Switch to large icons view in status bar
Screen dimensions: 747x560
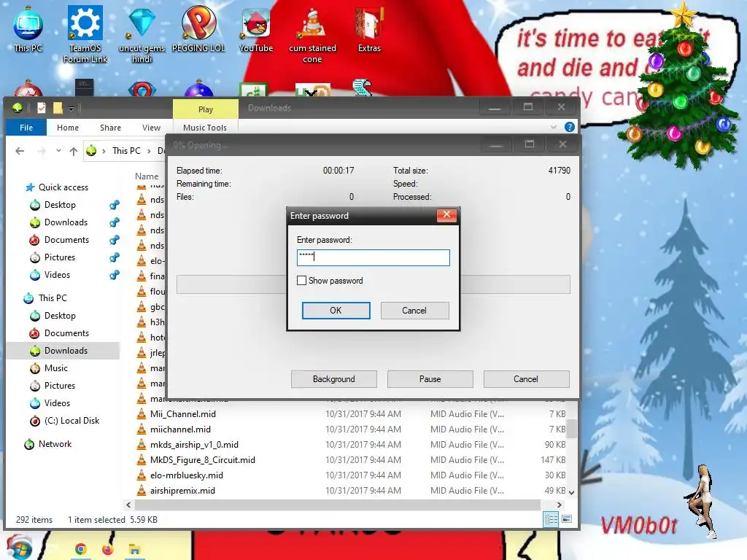point(566,519)
